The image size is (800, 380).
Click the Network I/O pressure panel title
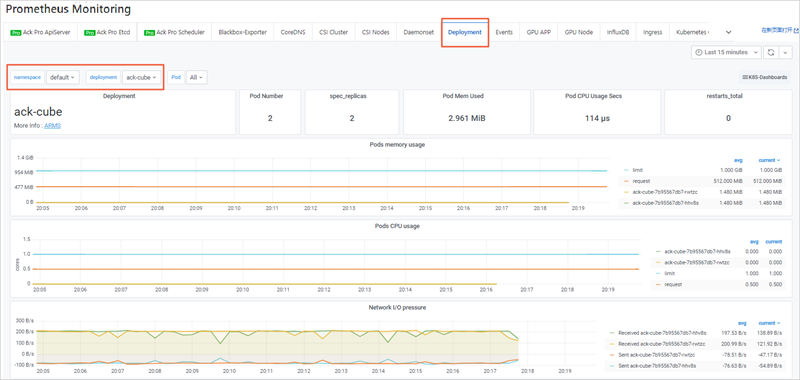(x=397, y=308)
